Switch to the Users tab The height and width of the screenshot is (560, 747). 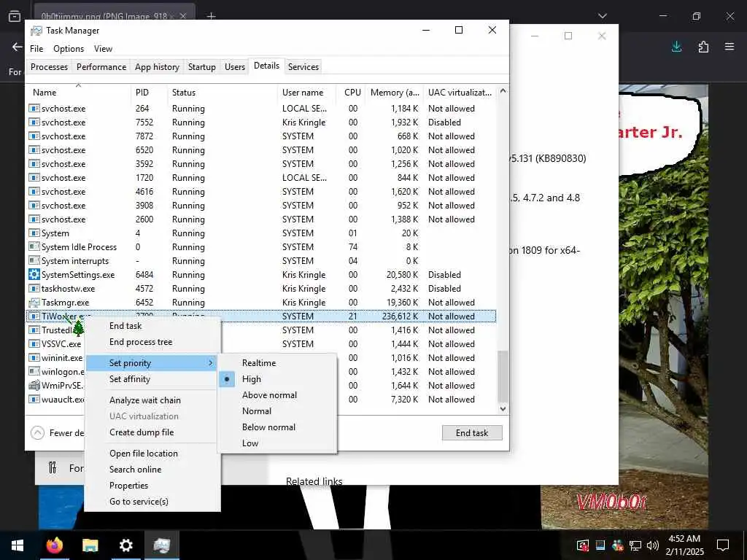pos(235,66)
